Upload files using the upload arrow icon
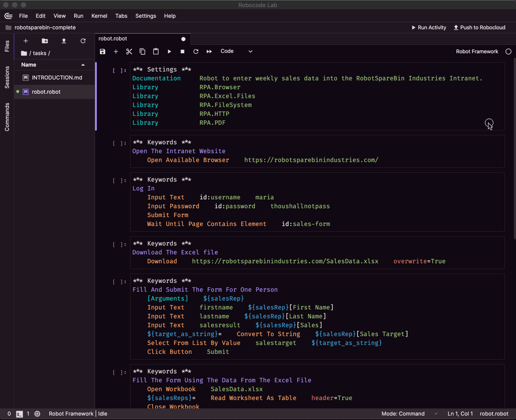This screenshot has width=516, height=420. [64, 41]
